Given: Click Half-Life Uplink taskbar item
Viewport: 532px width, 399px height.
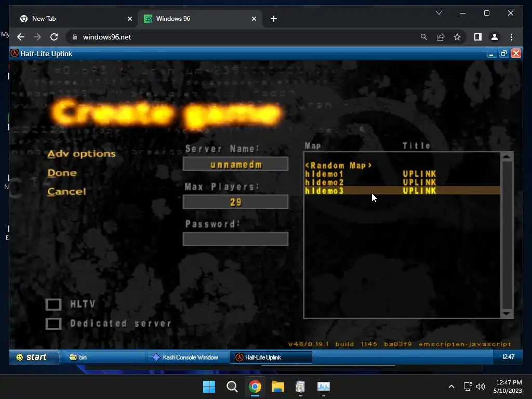Looking at the screenshot, I should [x=271, y=357].
